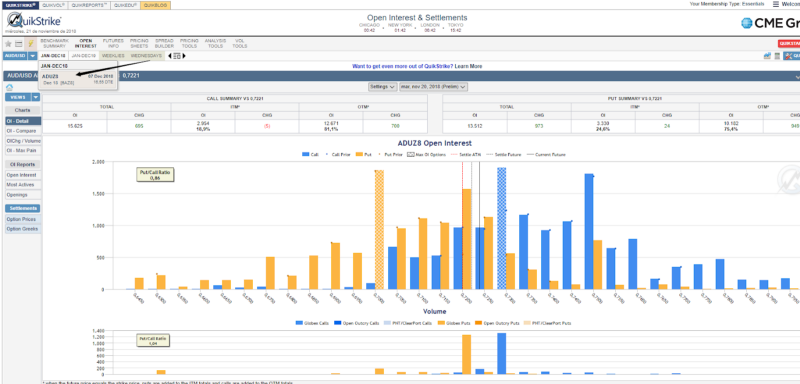Viewport: 800px width, 384px height.
Task: Switch to the QuikBlog tab
Action: click(156, 5)
